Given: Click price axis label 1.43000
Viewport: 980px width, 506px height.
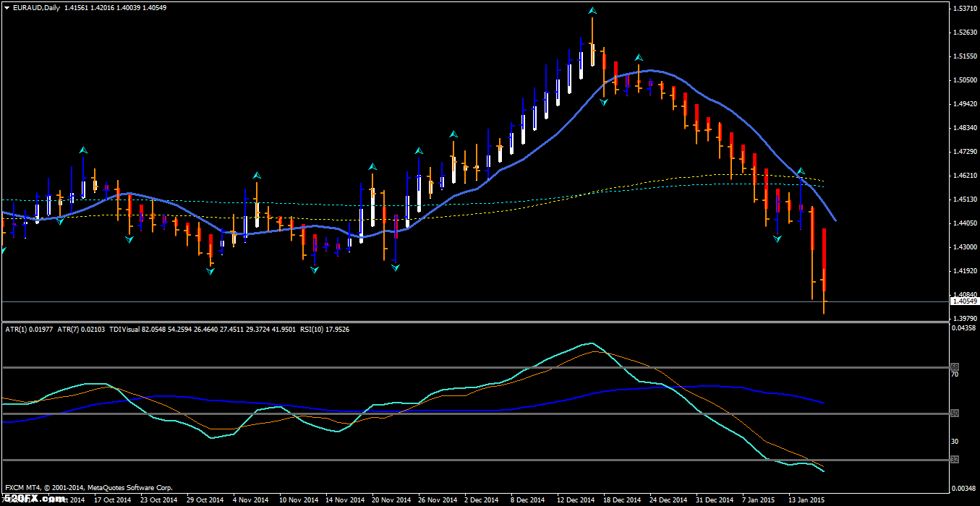Looking at the screenshot, I should tap(966, 247).
